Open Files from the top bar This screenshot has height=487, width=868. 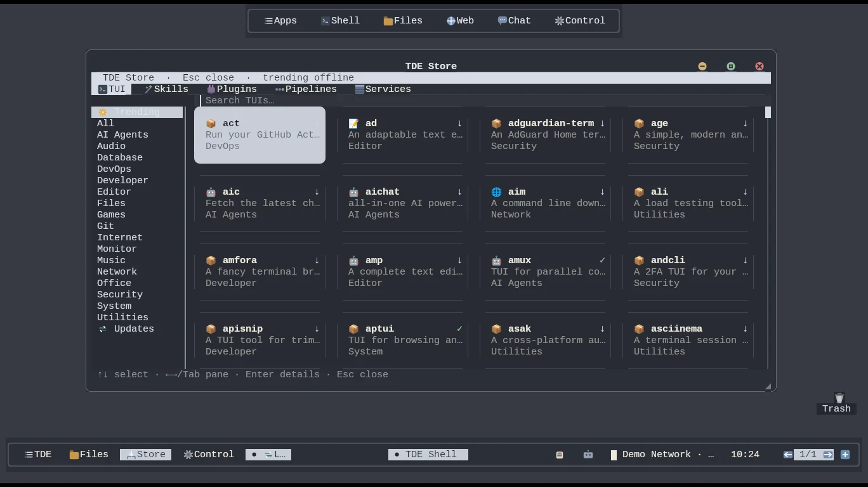403,21
